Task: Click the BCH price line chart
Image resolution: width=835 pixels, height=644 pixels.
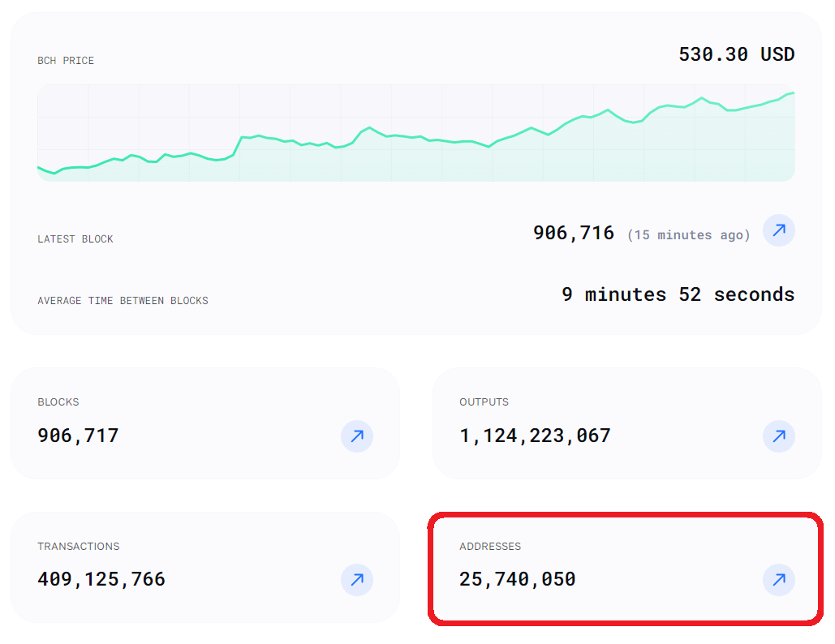Action: (x=415, y=134)
